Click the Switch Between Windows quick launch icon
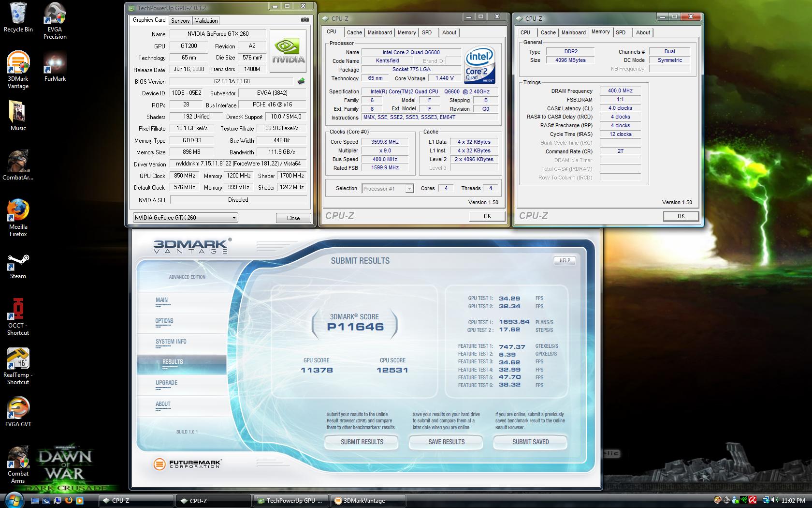Image resolution: width=812 pixels, height=508 pixels. click(46, 501)
